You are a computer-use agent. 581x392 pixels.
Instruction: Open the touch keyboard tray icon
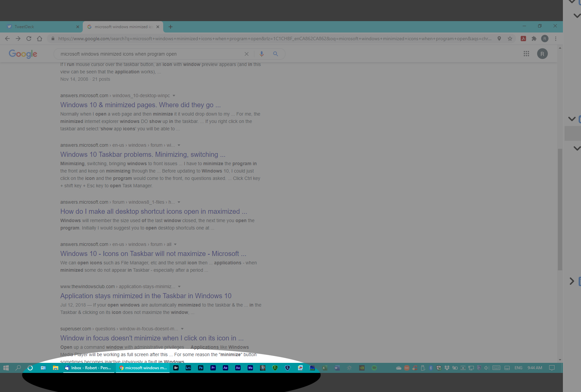tap(497, 368)
